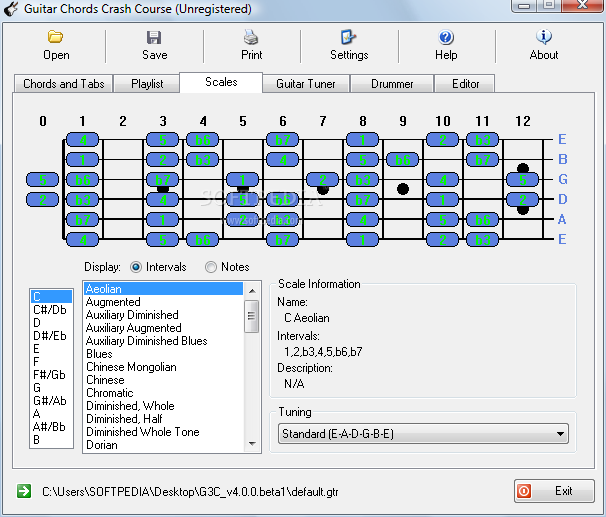The height and width of the screenshot is (517, 606).
Task: Select the Diminished Whole Tone scale
Action: pyautogui.click(x=163, y=432)
